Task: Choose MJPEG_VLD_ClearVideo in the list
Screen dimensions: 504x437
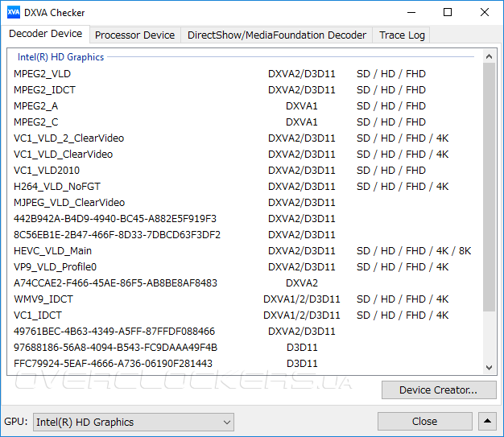Action: tap(244, 203)
